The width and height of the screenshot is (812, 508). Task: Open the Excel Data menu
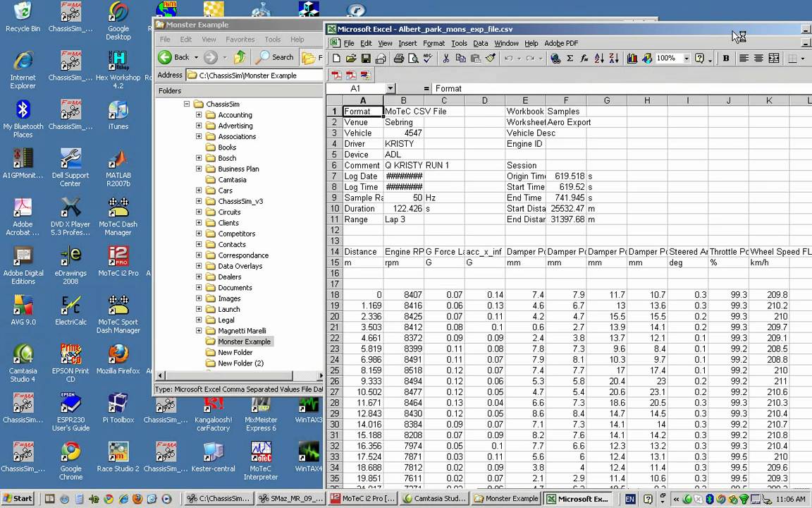click(x=481, y=43)
